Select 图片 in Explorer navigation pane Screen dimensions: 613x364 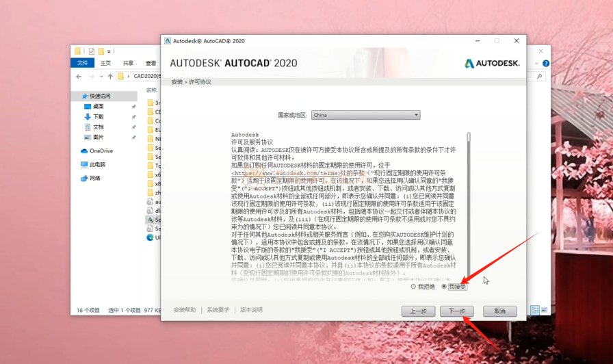(x=98, y=138)
